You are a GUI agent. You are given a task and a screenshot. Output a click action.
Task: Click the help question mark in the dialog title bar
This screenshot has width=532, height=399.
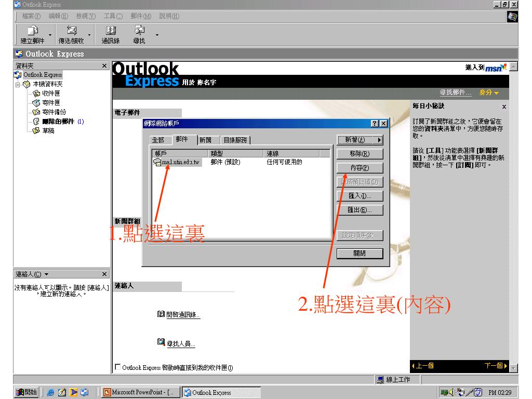[x=374, y=124]
